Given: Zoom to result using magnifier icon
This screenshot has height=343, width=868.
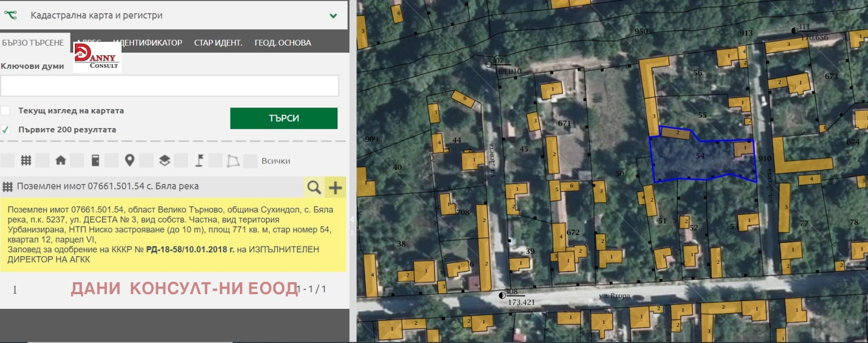Looking at the screenshot, I should point(314,187).
